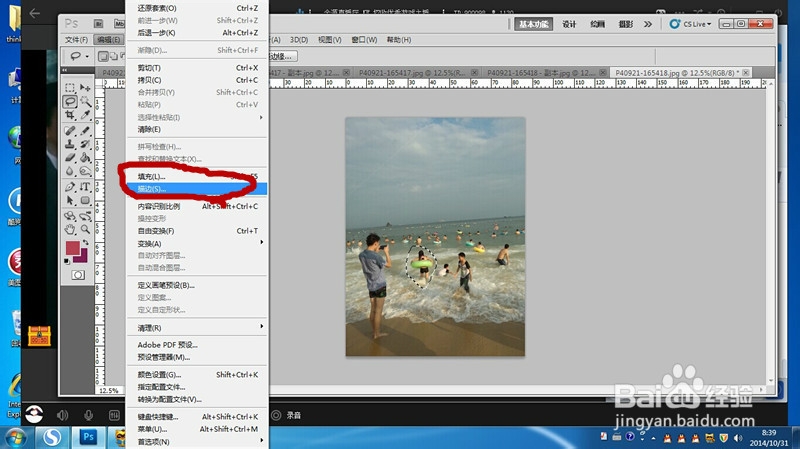This screenshot has height=449, width=800.
Task: Choose 拷贝(C) menu item
Action: coord(197,80)
